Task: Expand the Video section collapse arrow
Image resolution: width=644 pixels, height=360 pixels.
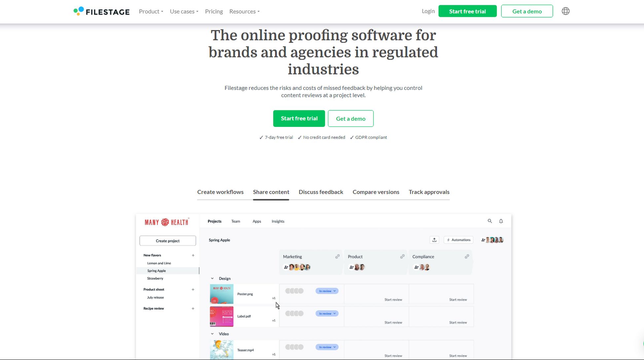Action: [213, 334]
